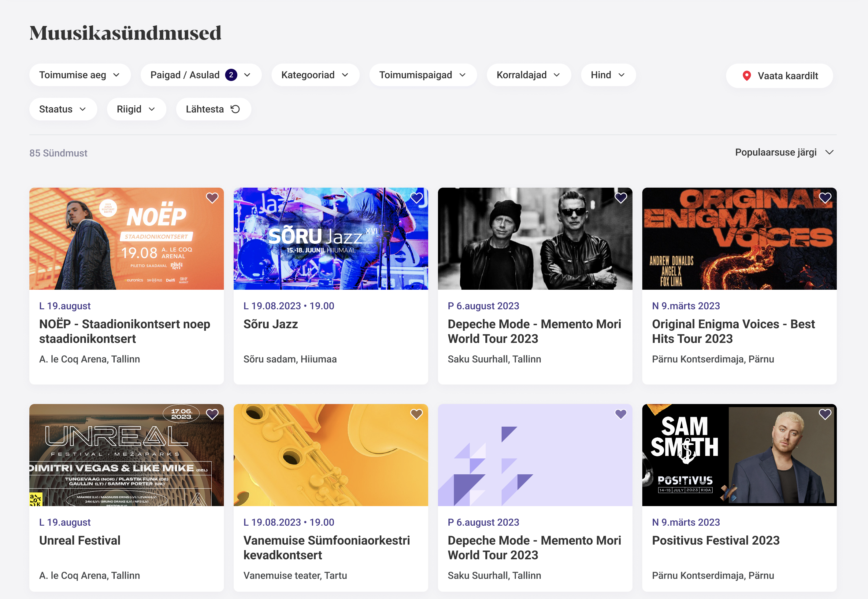Open the Staatus filter dropdown
Screen dimensions: 868x599
click(63, 109)
